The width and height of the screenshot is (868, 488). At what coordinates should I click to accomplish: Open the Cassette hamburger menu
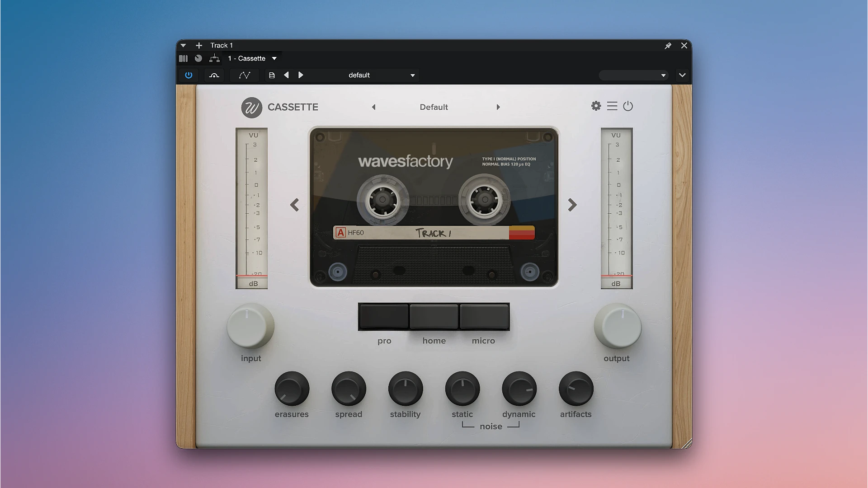click(612, 106)
